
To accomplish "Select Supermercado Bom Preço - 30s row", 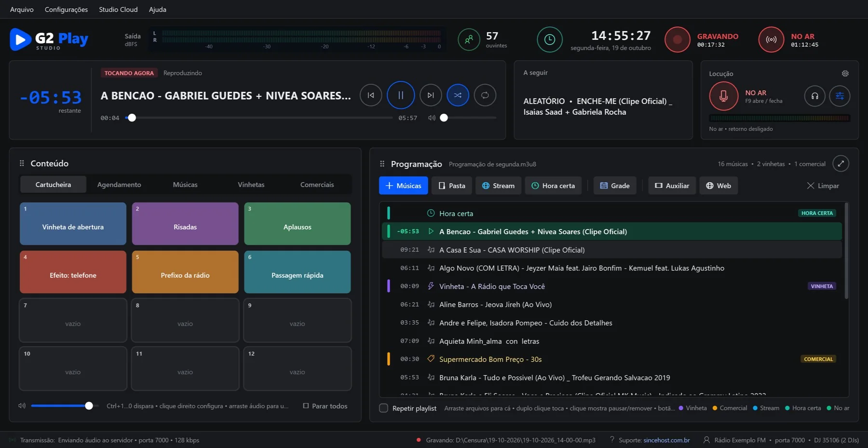I will click(x=611, y=359).
